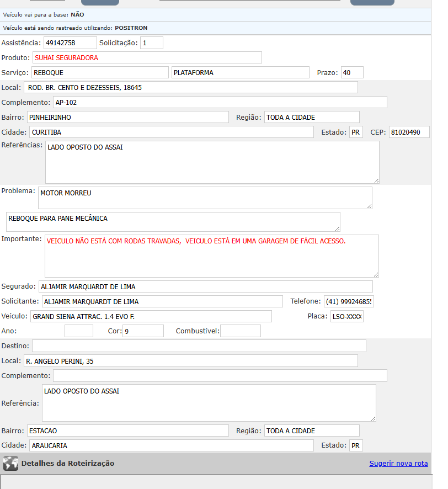Grab the resize handle of Referências text area
448x489 pixels.
pos(377,181)
